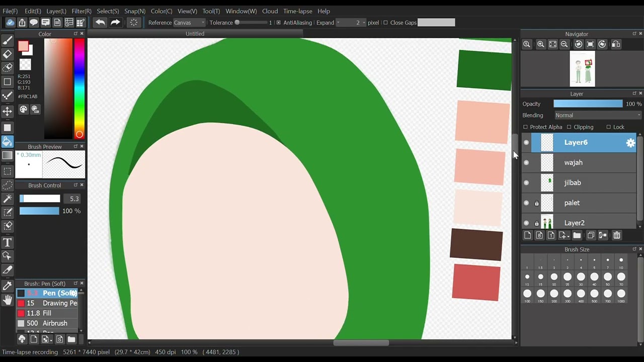This screenshot has height=362, width=644.
Task: Hide the wajah layer
Action: [526, 162]
